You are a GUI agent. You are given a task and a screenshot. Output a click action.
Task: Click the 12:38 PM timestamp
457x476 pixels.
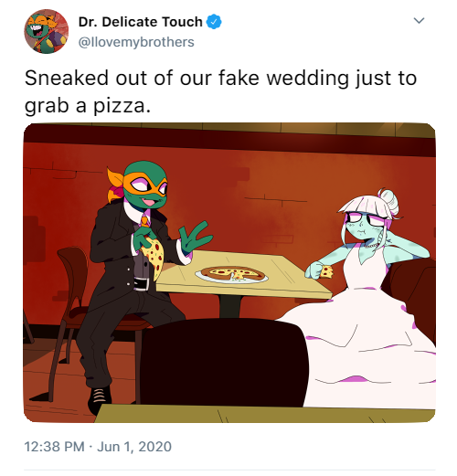54,447
